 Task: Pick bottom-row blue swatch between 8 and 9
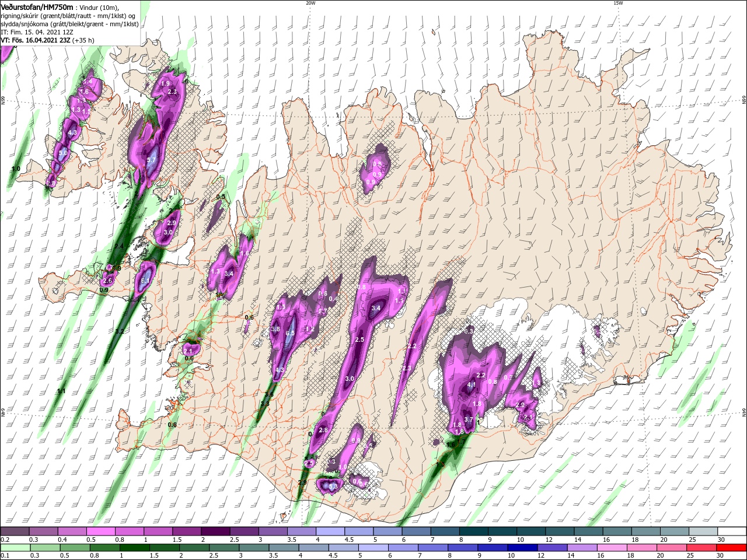pyautogui.click(x=463, y=548)
